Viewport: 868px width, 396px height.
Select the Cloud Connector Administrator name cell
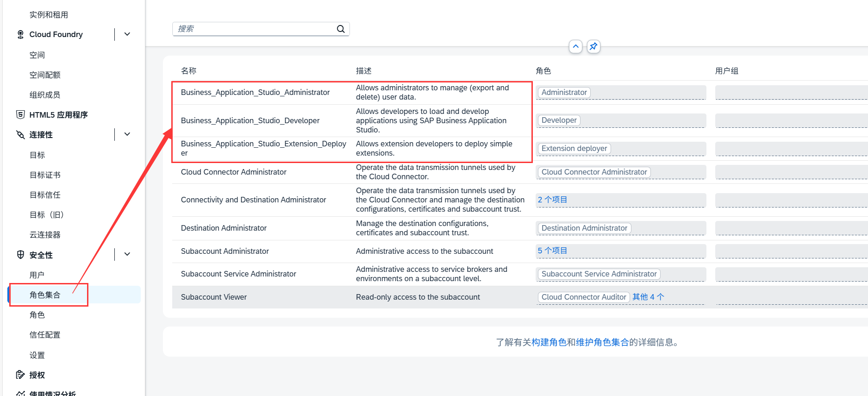pyautogui.click(x=233, y=172)
